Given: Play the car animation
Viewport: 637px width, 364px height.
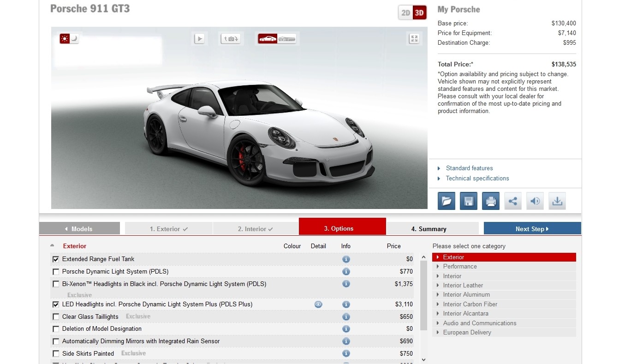Looking at the screenshot, I should point(199,39).
